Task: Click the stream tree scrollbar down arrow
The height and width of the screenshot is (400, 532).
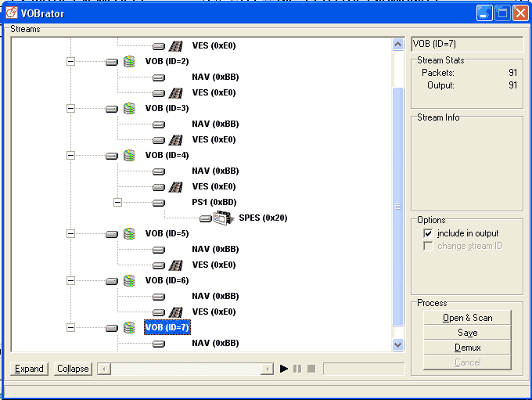Action: pos(397,345)
